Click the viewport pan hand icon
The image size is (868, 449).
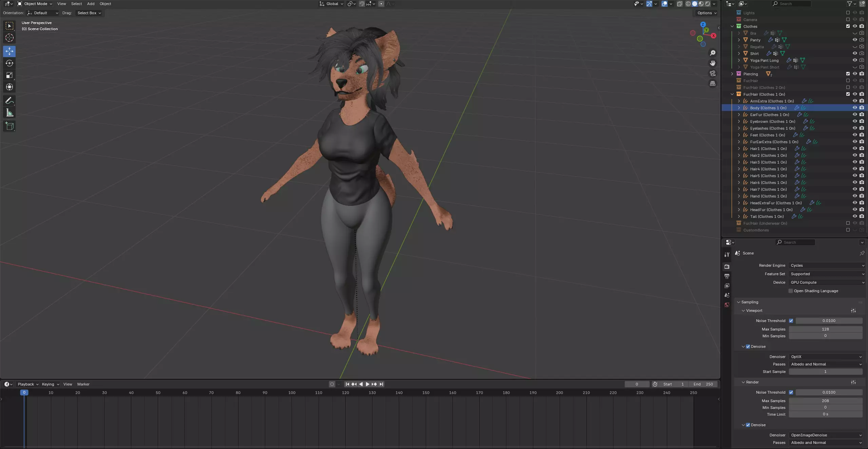[713, 63]
